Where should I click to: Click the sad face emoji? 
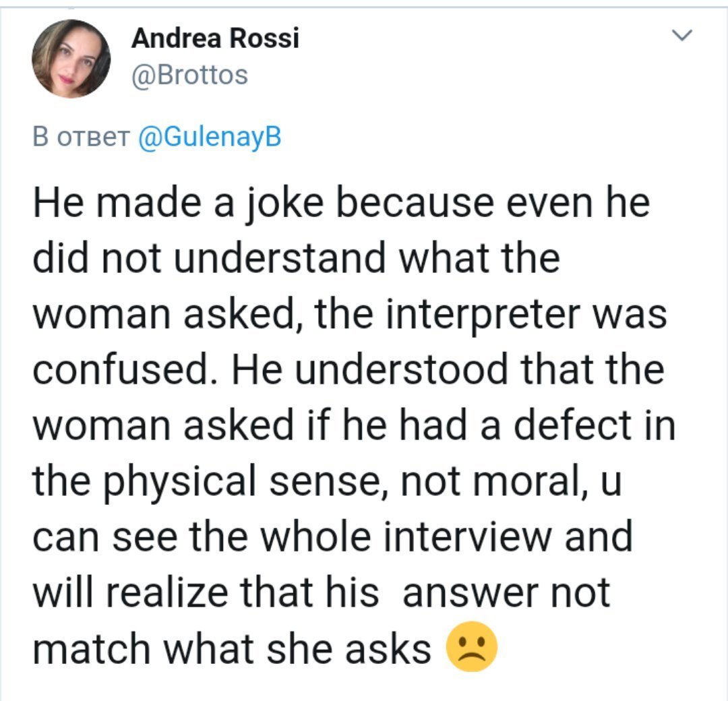(x=472, y=646)
